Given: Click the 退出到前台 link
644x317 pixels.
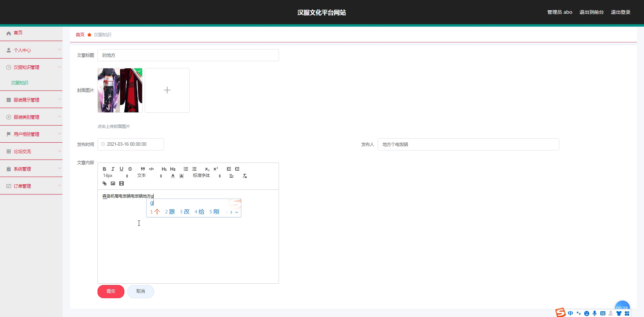Looking at the screenshot, I should click(592, 12).
